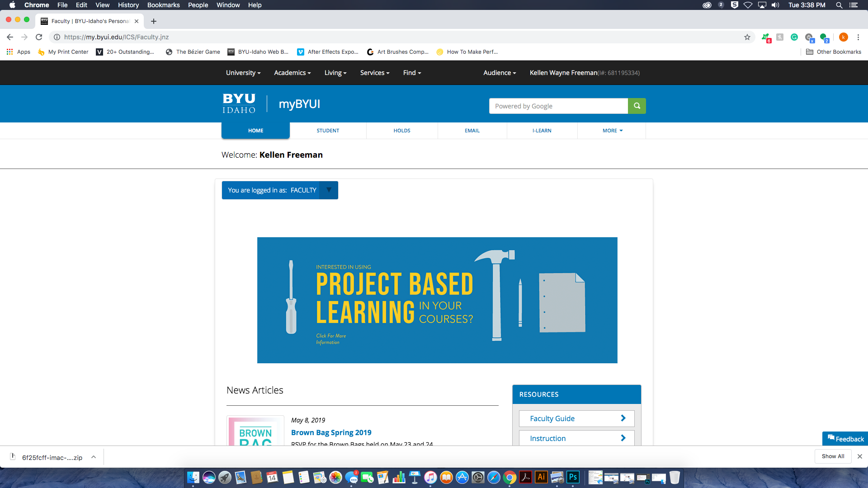Image resolution: width=868 pixels, height=488 pixels.
Task: Click the Project Based Learning banner
Action: 437,300
